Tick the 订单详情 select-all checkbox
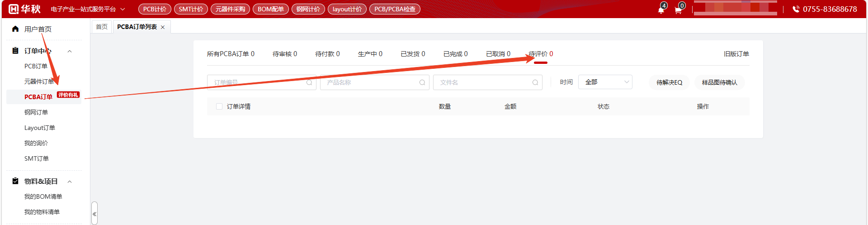868x225 pixels. tap(219, 106)
